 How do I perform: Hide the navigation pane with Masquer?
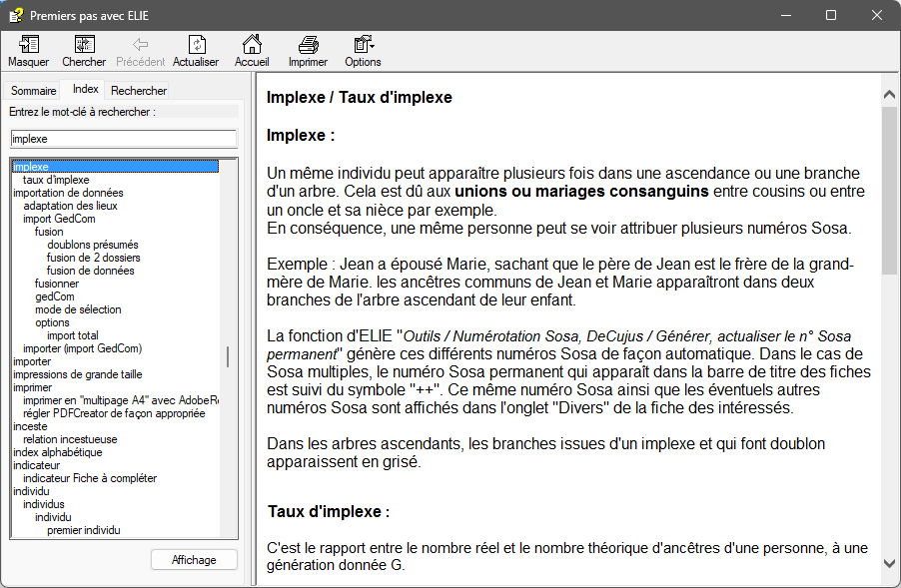point(28,51)
